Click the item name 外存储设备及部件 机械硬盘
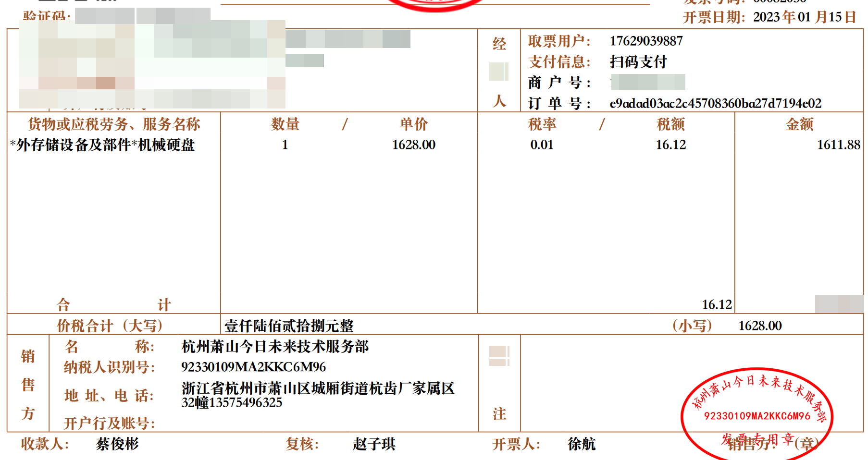 pyautogui.click(x=103, y=145)
